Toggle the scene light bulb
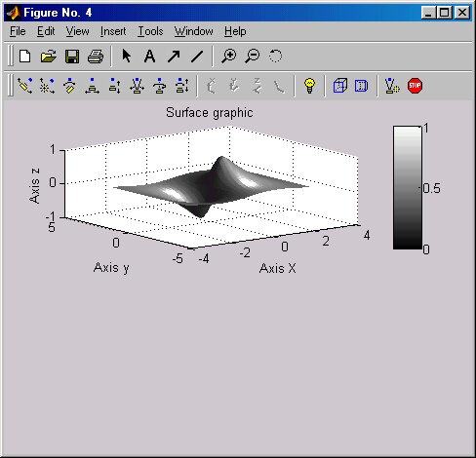The image size is (476, 458). tap(309, 86)
